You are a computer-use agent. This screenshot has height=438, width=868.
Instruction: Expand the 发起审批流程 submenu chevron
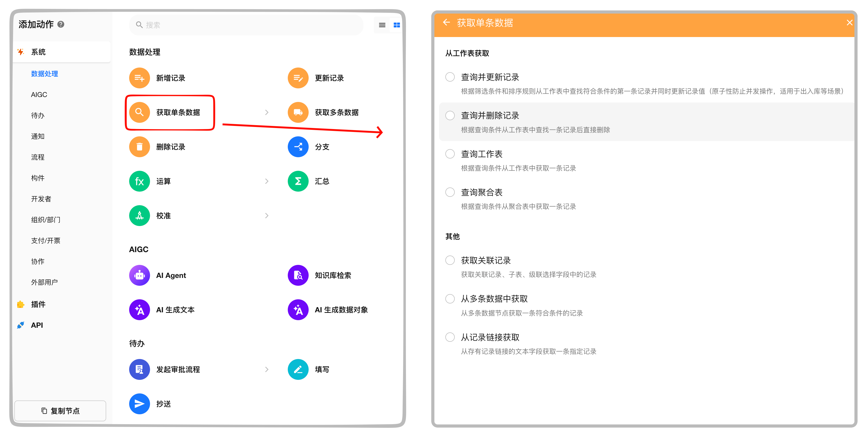tap(267, 369)
